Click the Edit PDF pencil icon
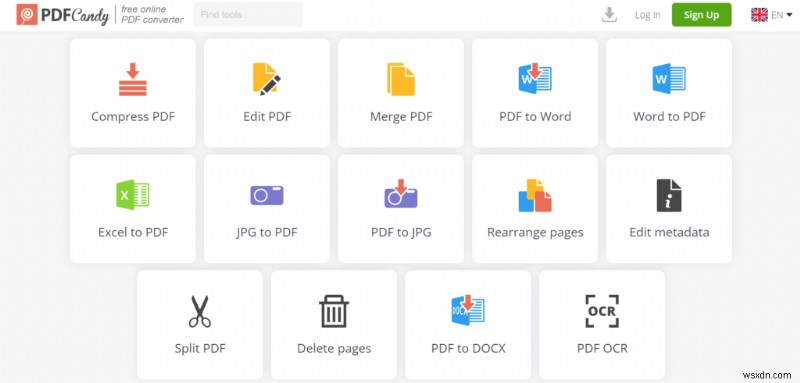 pos(266,79)
